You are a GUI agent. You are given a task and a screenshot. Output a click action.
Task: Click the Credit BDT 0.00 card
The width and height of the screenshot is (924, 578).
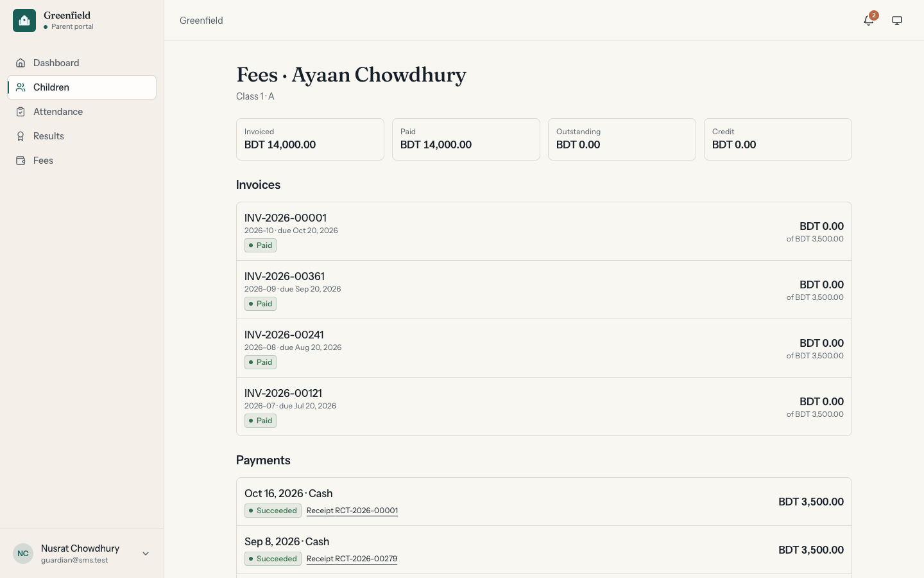point(778,139)
